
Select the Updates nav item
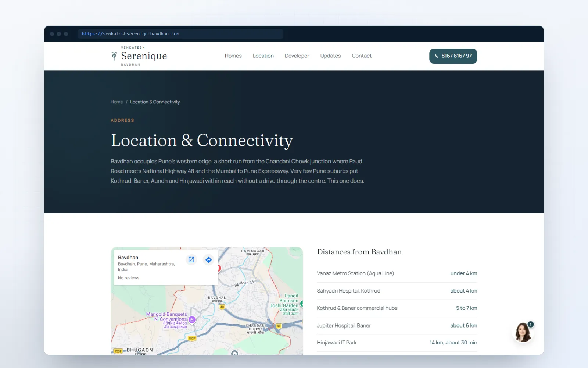330,56
